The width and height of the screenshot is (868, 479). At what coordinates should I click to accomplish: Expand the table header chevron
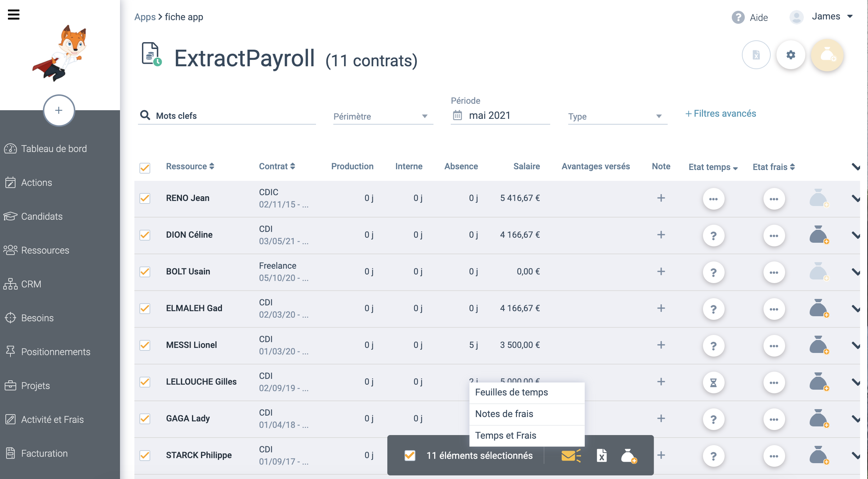[x=856, y=167]
